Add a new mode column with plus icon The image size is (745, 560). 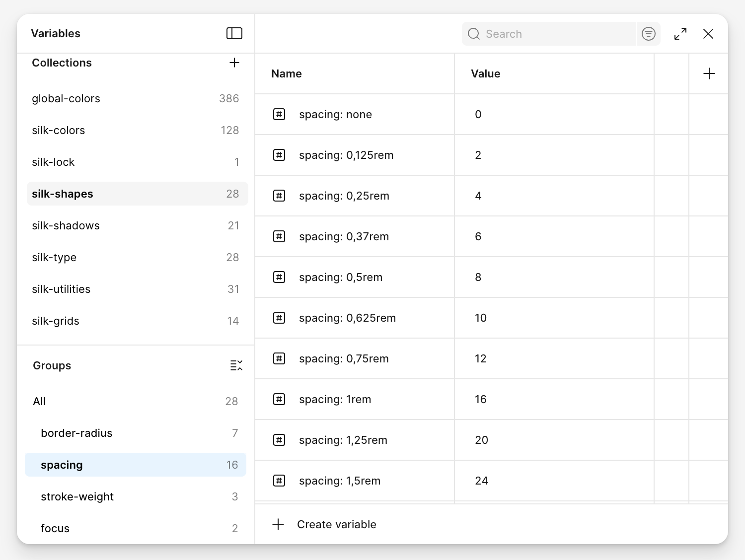tap(709, 74)
